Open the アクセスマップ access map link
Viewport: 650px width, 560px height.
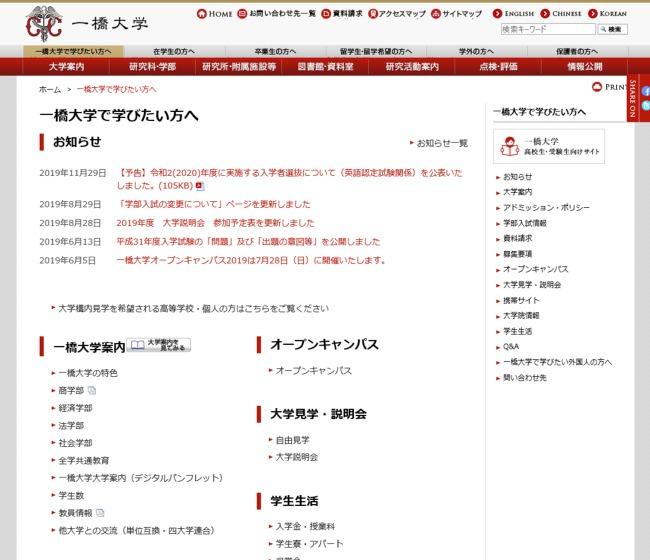tap(397, 14)
